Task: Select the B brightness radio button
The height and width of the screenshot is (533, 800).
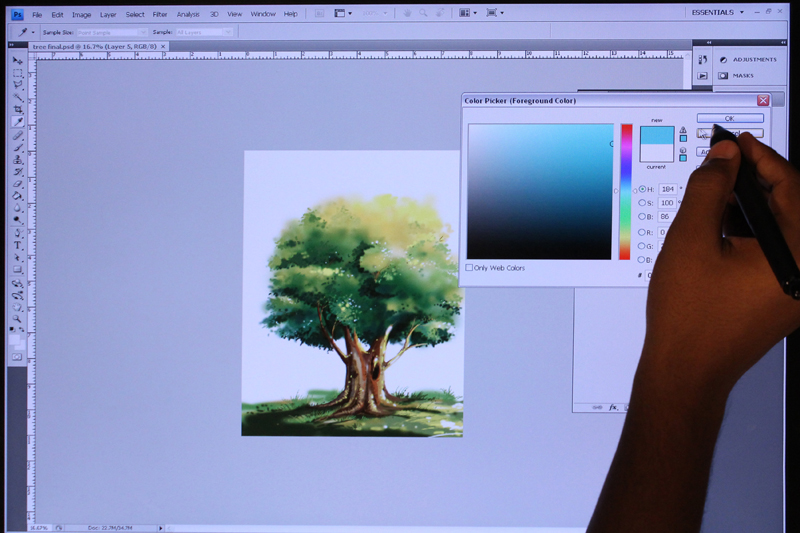Action: click(642, 217)
